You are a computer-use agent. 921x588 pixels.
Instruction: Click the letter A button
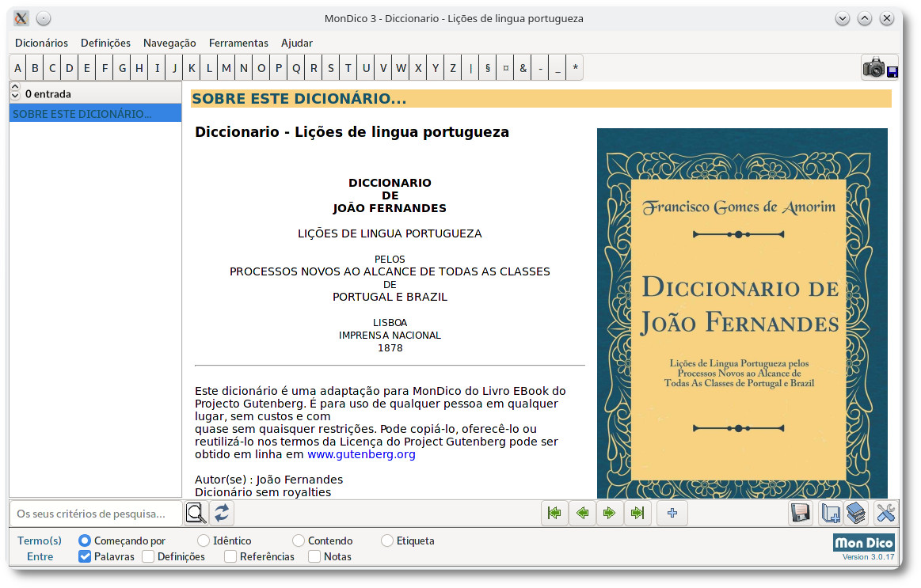point(17,67)
